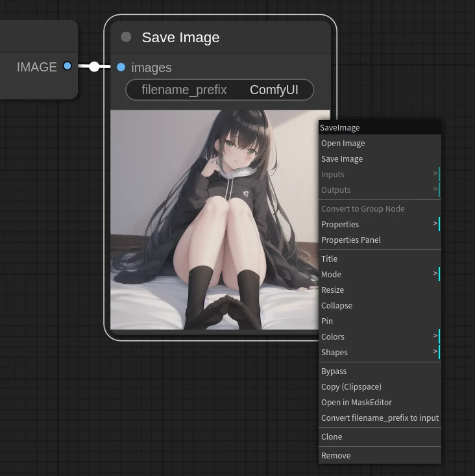Screen dimensions: 475x476
Task: Click the Save Image node collapse dot
Action: coord(126,37)
